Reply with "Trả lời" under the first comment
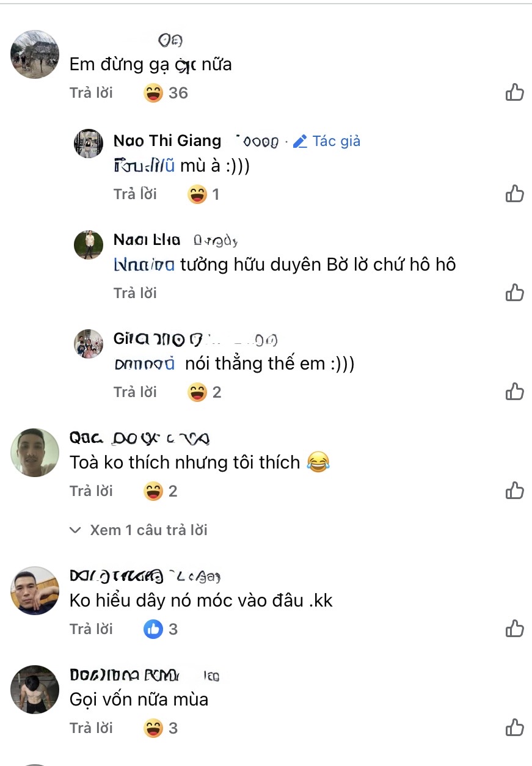The image size is (532, 766). pyautogui.click(x=92, y=93)
